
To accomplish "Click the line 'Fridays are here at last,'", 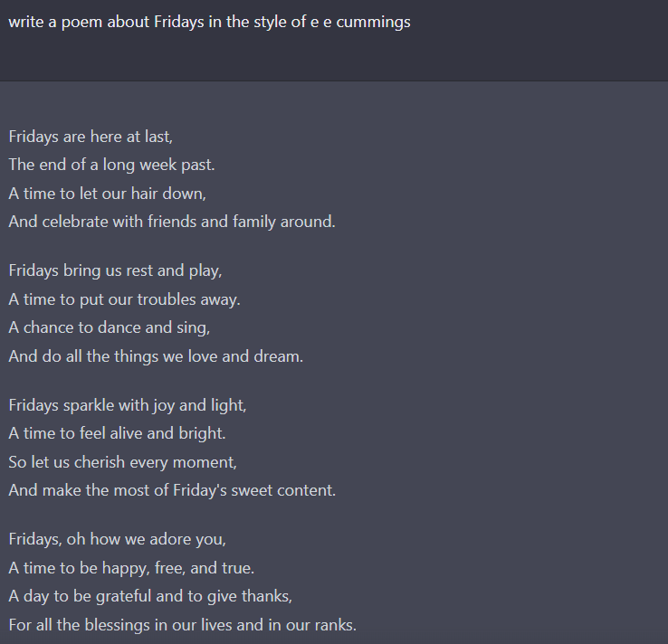I will click(91, 137).
